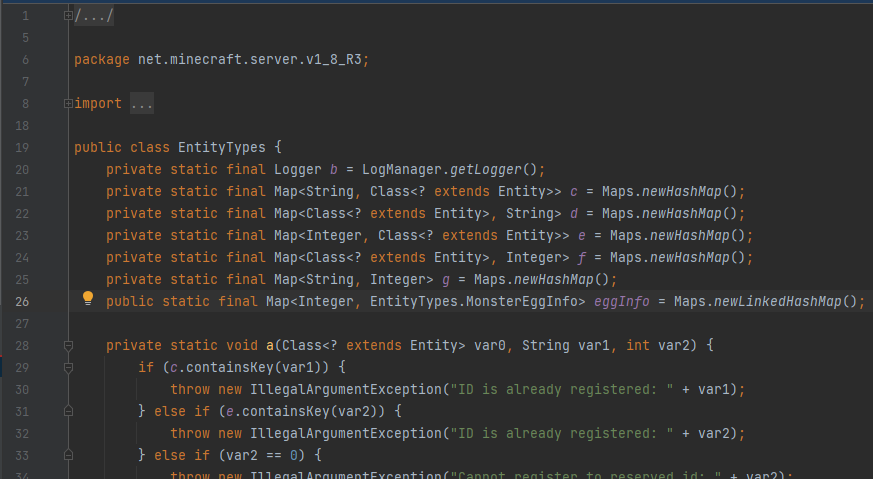Click IllegalArgumentException on line 32

[x=345, y=434]
